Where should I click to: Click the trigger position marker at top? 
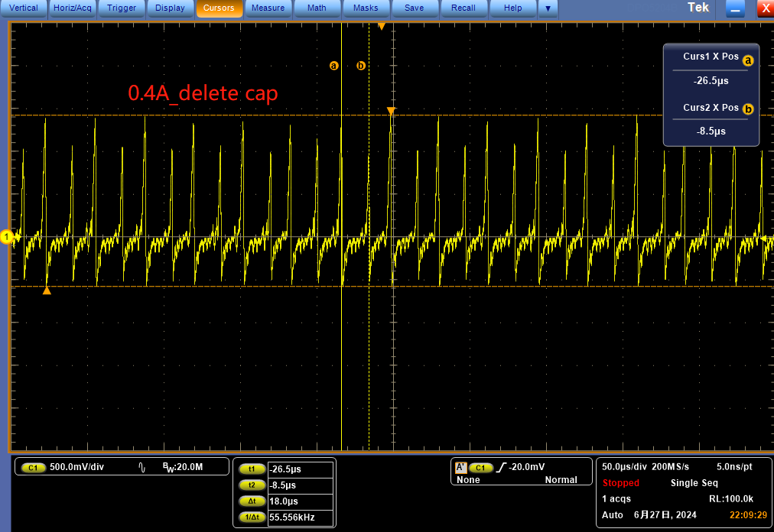click(382, 26)
